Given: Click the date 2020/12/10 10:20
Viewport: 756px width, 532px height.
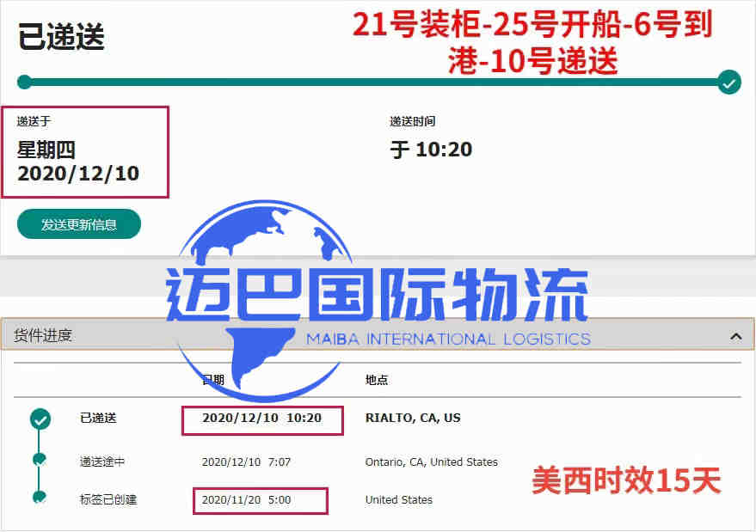Looking at the screenshot, I should click(x=261, y=418).
